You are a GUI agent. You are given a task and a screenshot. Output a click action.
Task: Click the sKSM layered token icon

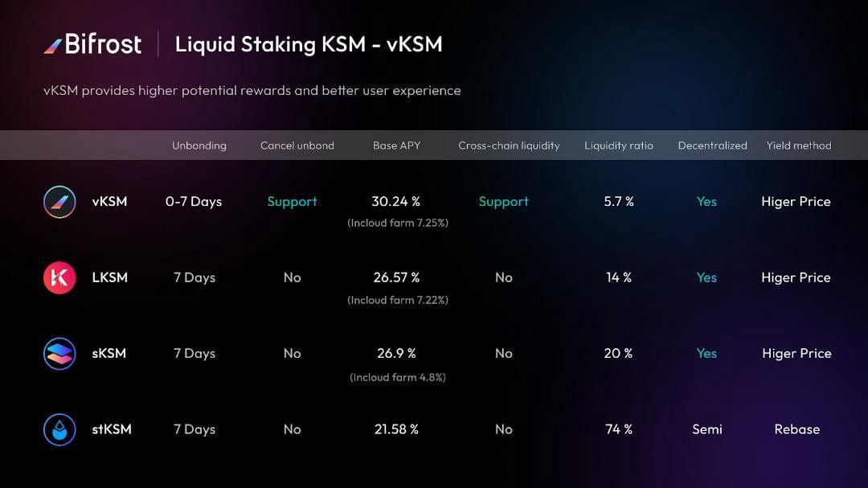59,354
